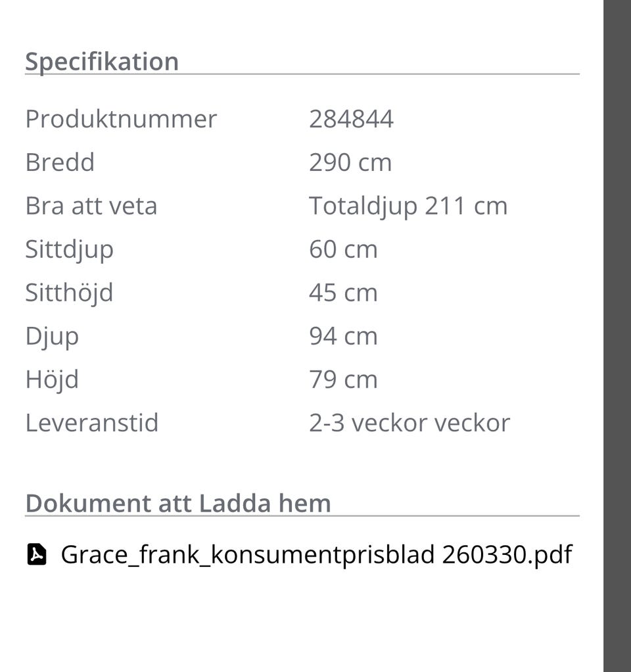Click the Dokument att Ladda hem heading
Screen dimensions: 631x672
178,503
